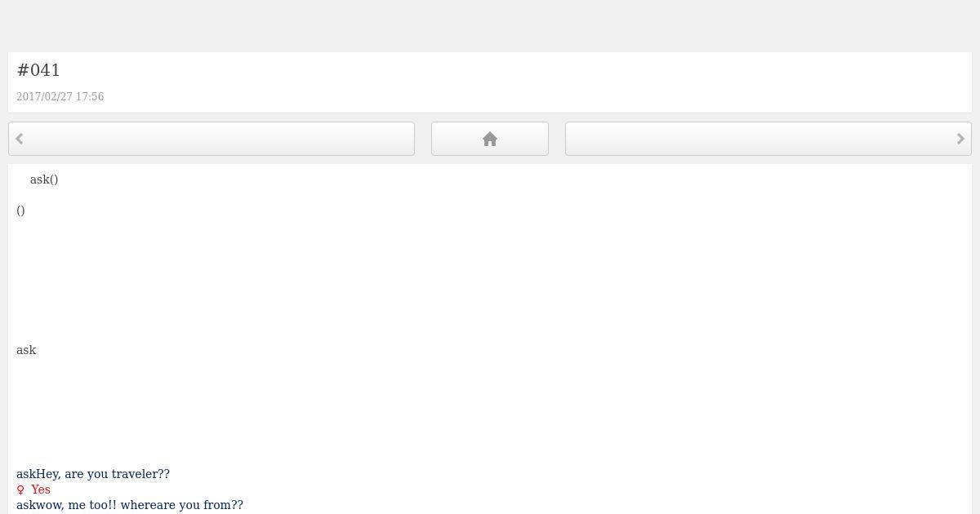Click the blank content area between "()" and "ask"
Image resolution: width=980 pixels, height=514 pixels.
(x=490, y=280)
